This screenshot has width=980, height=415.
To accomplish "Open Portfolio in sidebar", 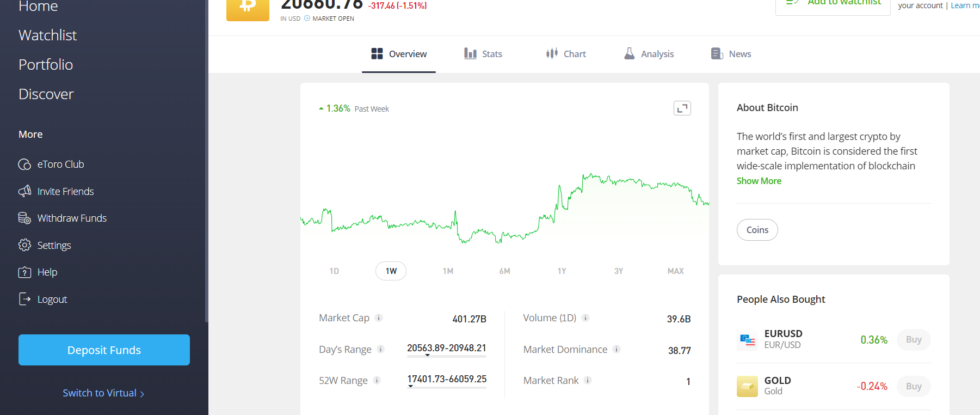I will click(x=46, y=65).
